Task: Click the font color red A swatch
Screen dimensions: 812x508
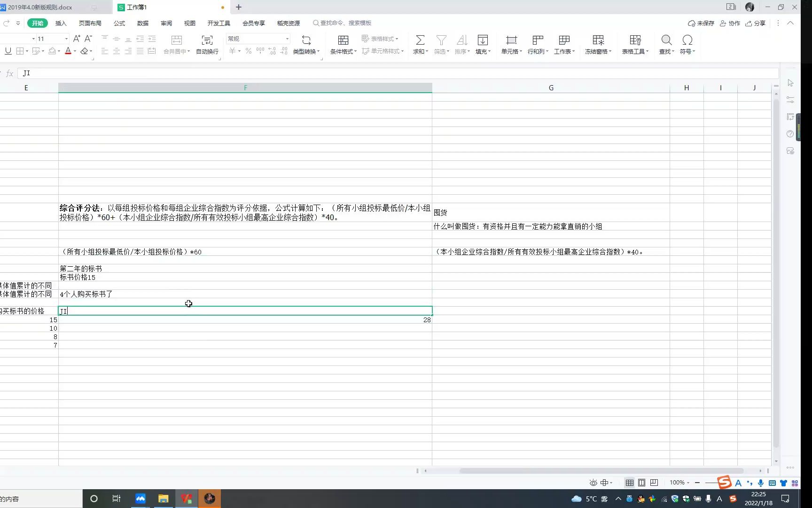Action: (x=68, y=51)
